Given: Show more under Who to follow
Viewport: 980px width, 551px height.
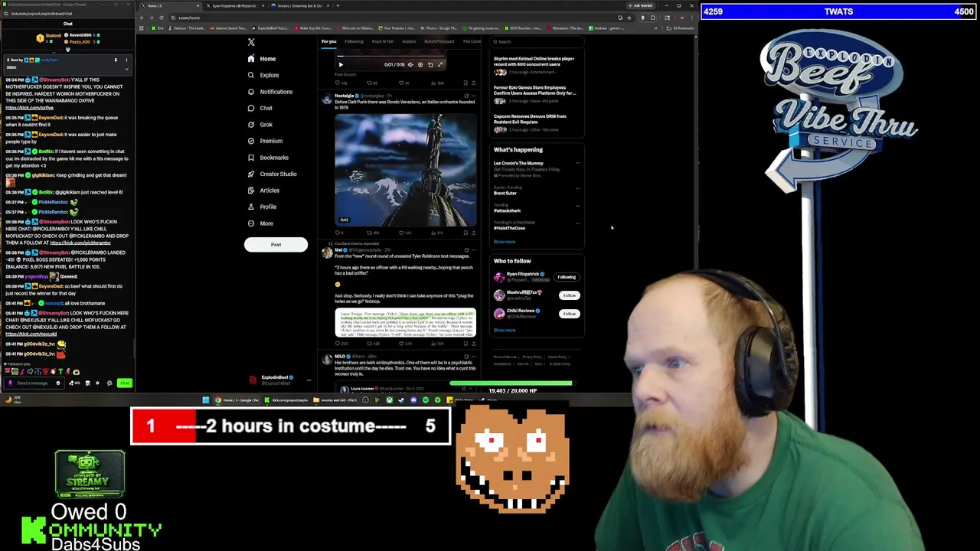Looking at the screenshot, I should 505,331.
